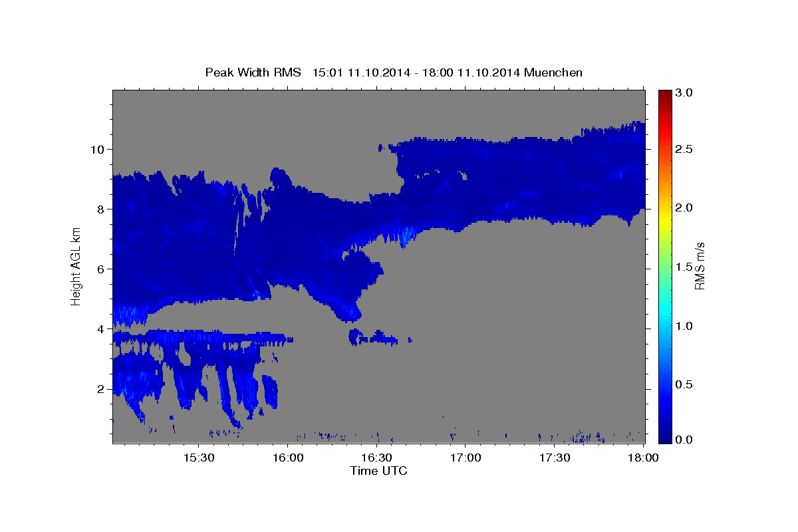The width and height of the screenshot is (798, 532).
Task: Click the 'Time UTC' axis label
Action: tap(378, 471)
